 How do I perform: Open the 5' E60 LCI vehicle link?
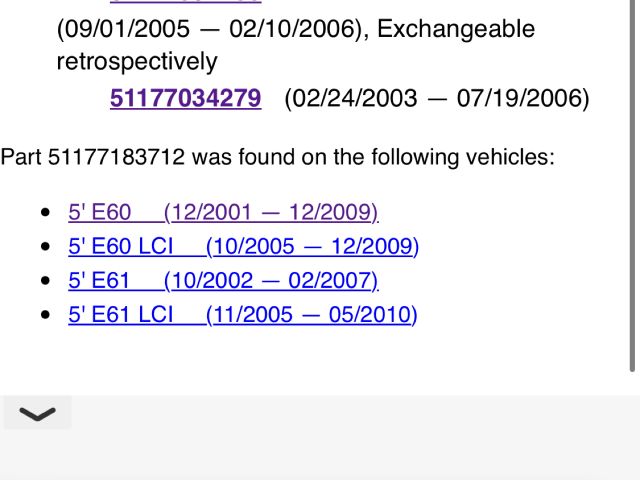[x=243, y=246]
